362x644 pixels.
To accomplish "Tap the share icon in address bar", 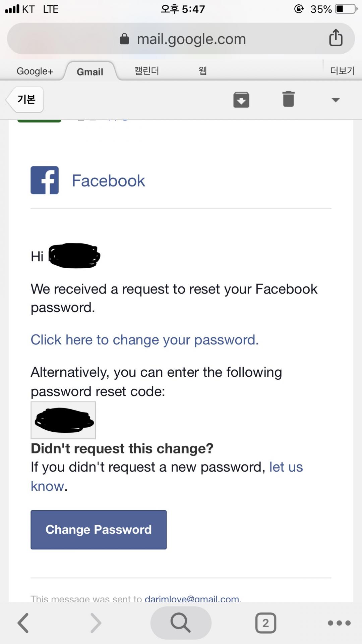I will [336, 38].
